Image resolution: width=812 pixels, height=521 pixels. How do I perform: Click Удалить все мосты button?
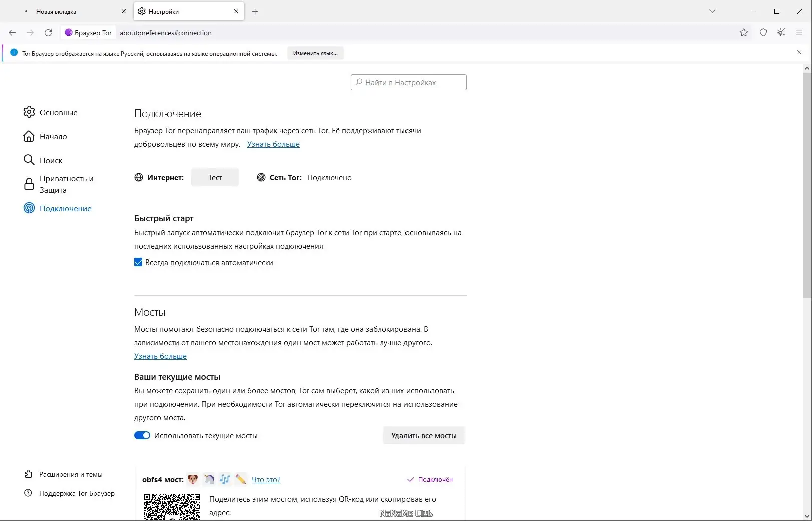pos(424,435)
